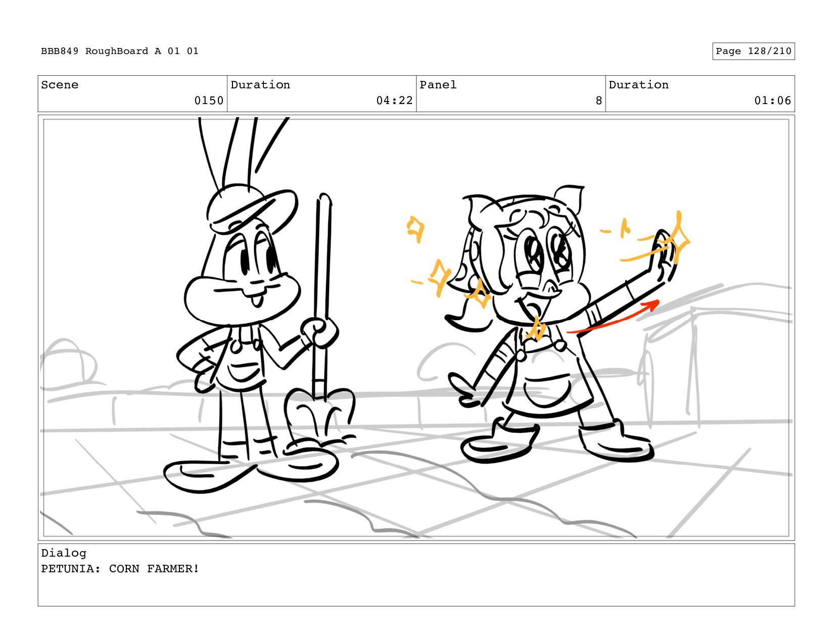Click the BBB849 RoughBoard A 01 01 title
The image size is (834, 644).
click(x=120, y=51)
